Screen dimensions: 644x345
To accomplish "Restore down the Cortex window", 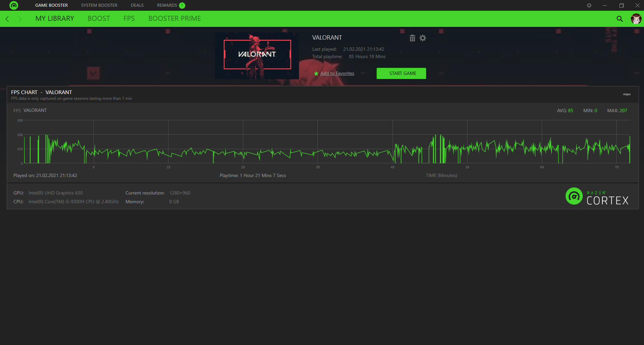I will point(621,5).
